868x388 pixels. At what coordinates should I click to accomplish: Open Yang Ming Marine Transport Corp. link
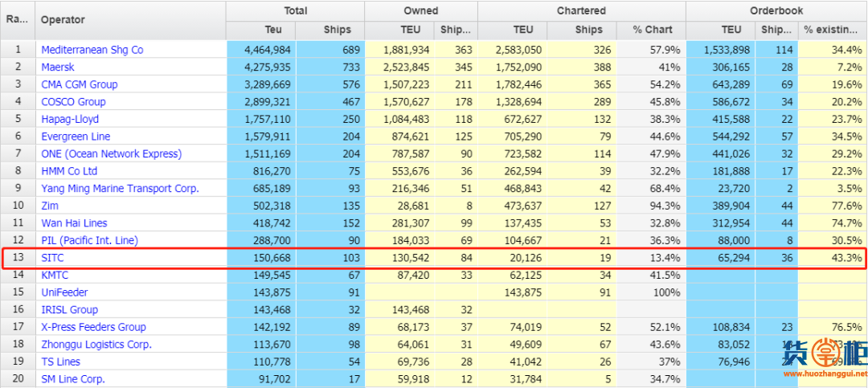tap(120, 188)
